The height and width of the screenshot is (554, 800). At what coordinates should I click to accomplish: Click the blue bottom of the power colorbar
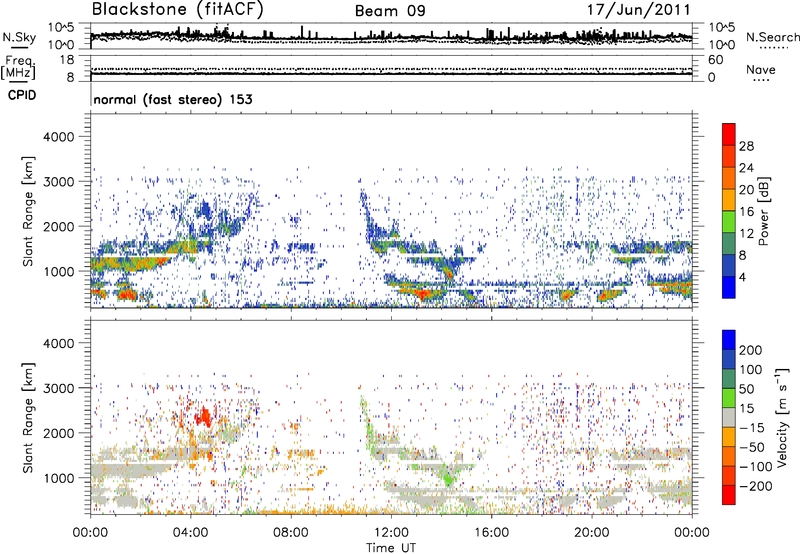[729, 287]
